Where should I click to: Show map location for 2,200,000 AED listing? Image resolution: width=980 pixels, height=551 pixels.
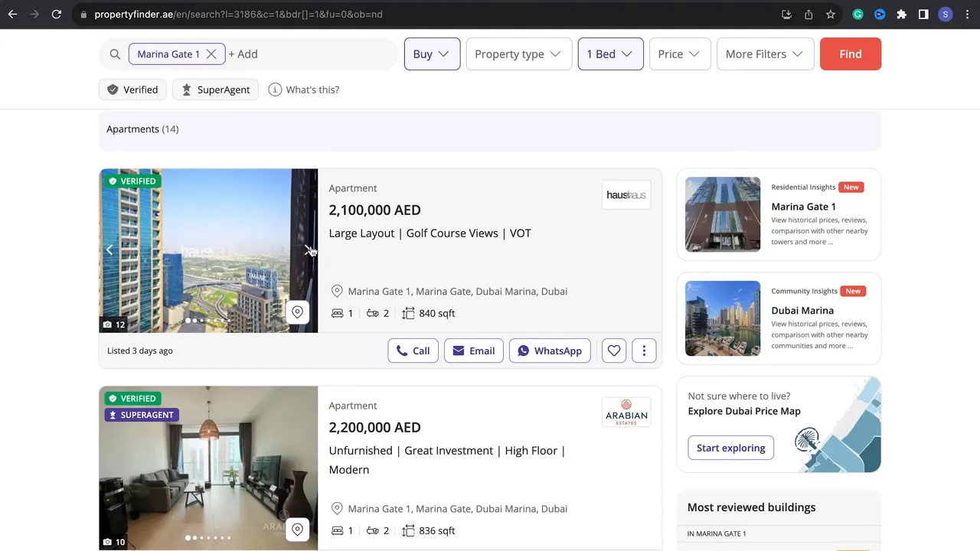(297, 530)
